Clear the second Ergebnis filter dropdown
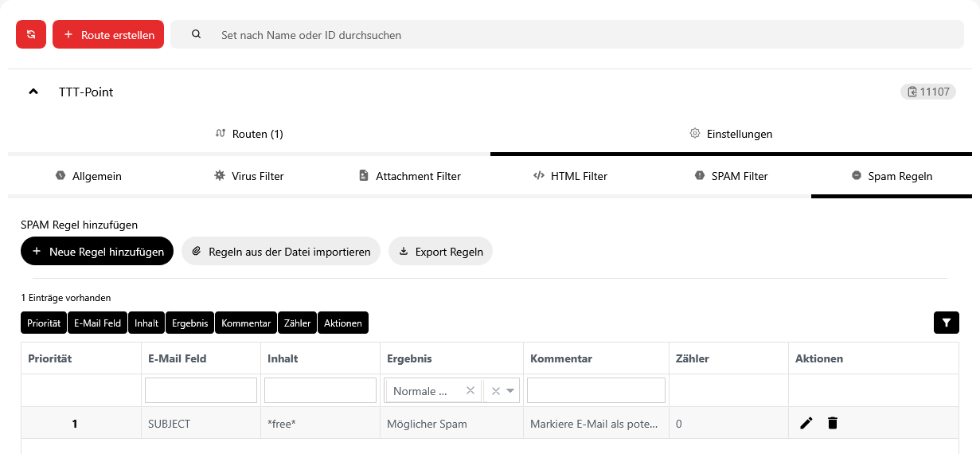 495,390
